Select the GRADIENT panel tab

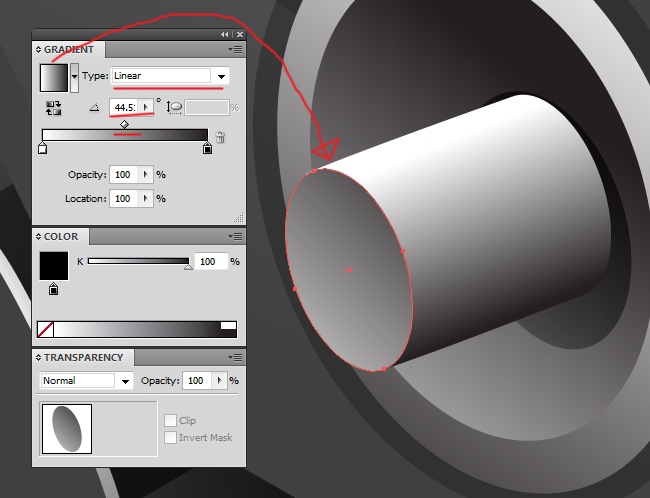point(69,50)
